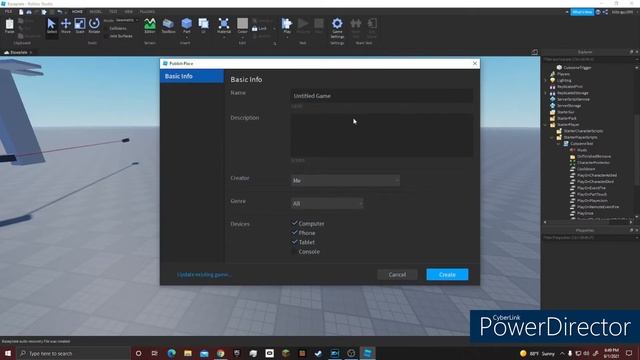The width and height of the screenshot is (640, 360).
Task: Open the Play button dropdown arrow
Action: pyautogui.click(x=287, y=37)
